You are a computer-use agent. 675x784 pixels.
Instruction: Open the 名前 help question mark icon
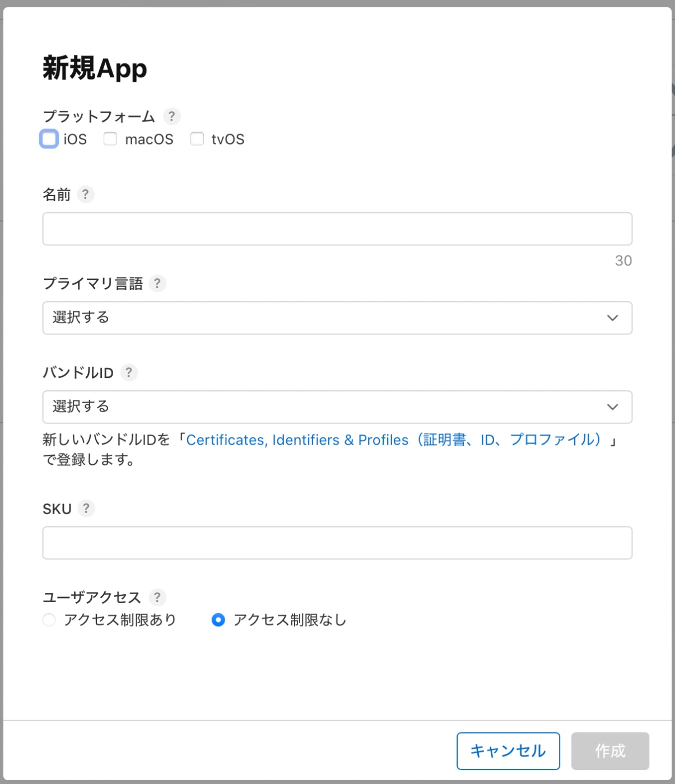tap(85, 194)
